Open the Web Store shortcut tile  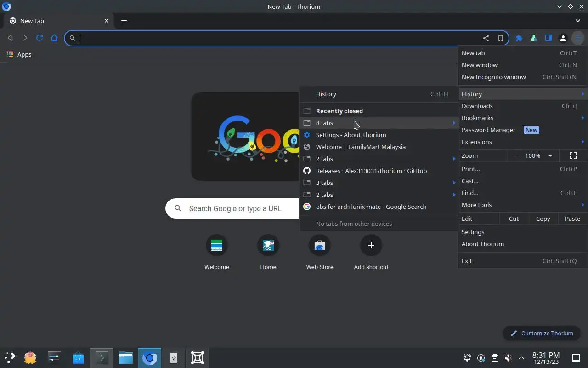[x=320, y=253]
